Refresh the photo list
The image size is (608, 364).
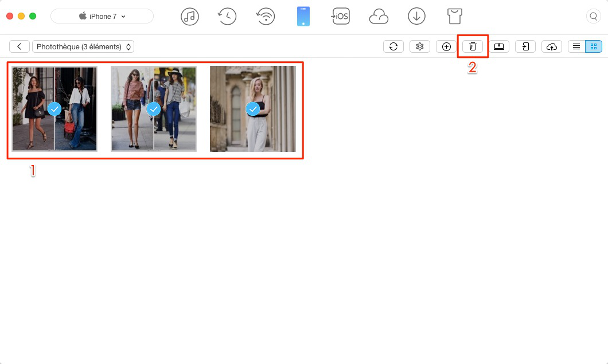point(393,46)
